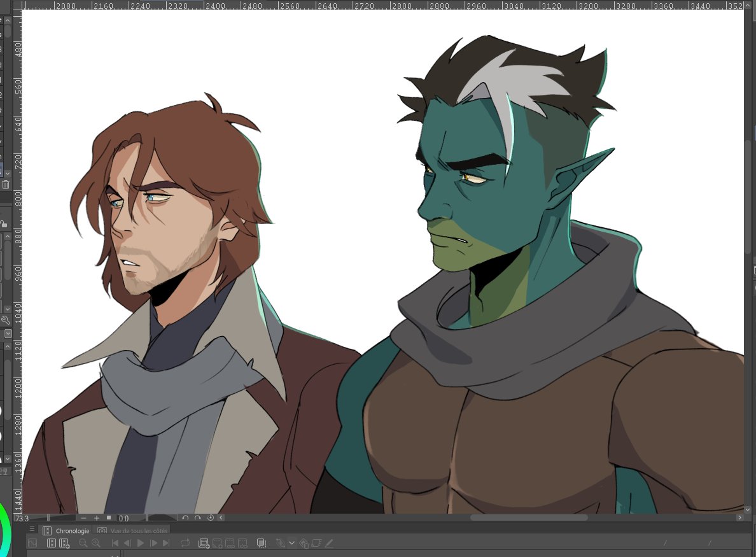Image resolution: width=756 pixels, height=557 pixels.
Task: Click the trash delete icon in left panel
Action: click(x=5, y=185)
